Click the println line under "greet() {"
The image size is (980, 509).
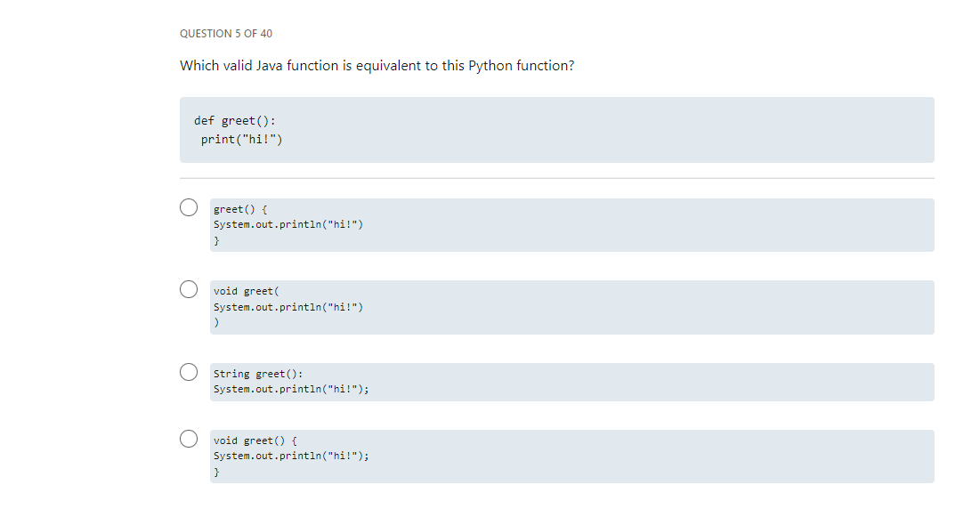[x=288, y=224]
